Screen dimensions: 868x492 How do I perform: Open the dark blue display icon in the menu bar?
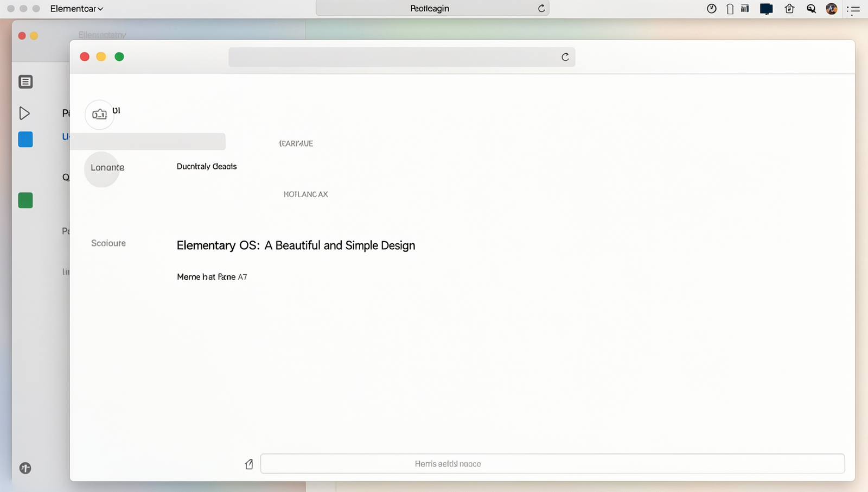coord(767,9)
